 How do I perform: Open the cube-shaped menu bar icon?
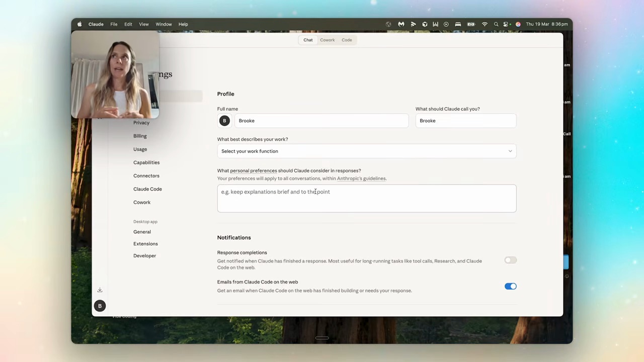425,24
